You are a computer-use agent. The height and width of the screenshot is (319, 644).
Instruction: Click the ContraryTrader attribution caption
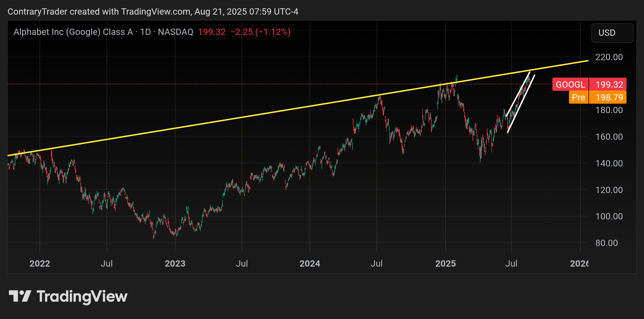pyautogui.click(x=153, y=11)
